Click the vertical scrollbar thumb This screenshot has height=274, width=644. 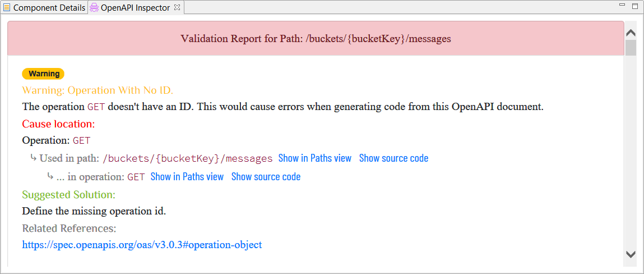tap(631, 48)
